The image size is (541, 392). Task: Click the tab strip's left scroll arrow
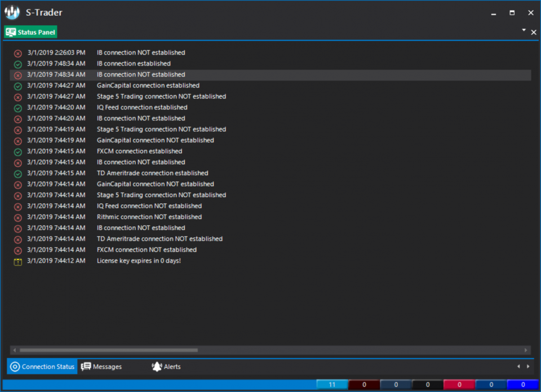point(518,367)
